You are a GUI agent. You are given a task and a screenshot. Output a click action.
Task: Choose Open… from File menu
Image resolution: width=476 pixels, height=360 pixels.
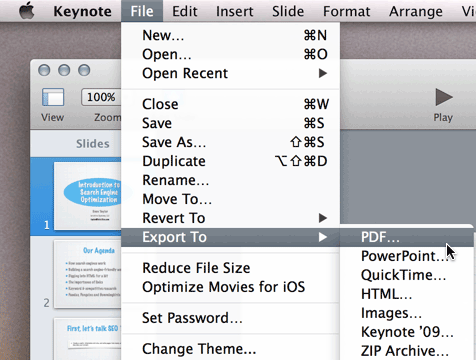point(231,54)
